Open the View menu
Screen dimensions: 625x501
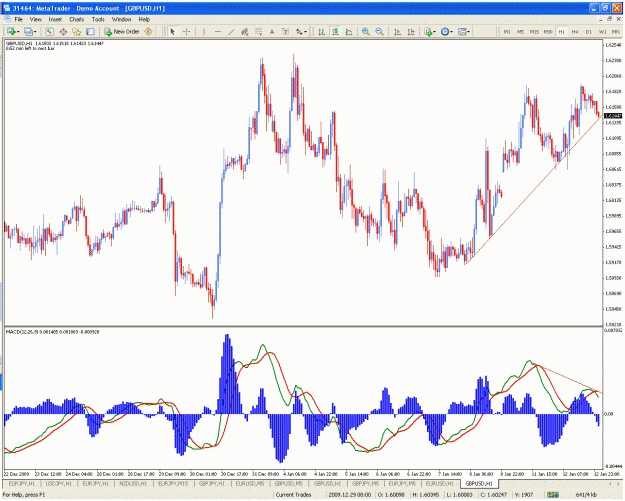pos(35,19)
